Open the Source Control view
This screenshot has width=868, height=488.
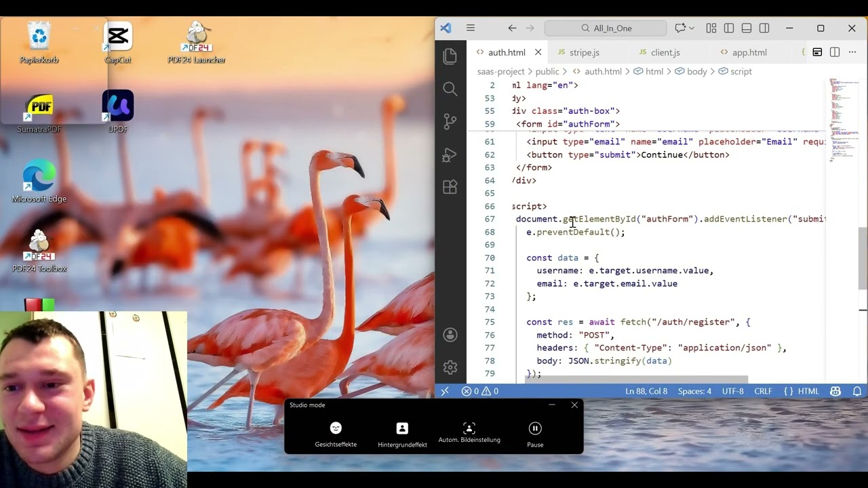450,121
